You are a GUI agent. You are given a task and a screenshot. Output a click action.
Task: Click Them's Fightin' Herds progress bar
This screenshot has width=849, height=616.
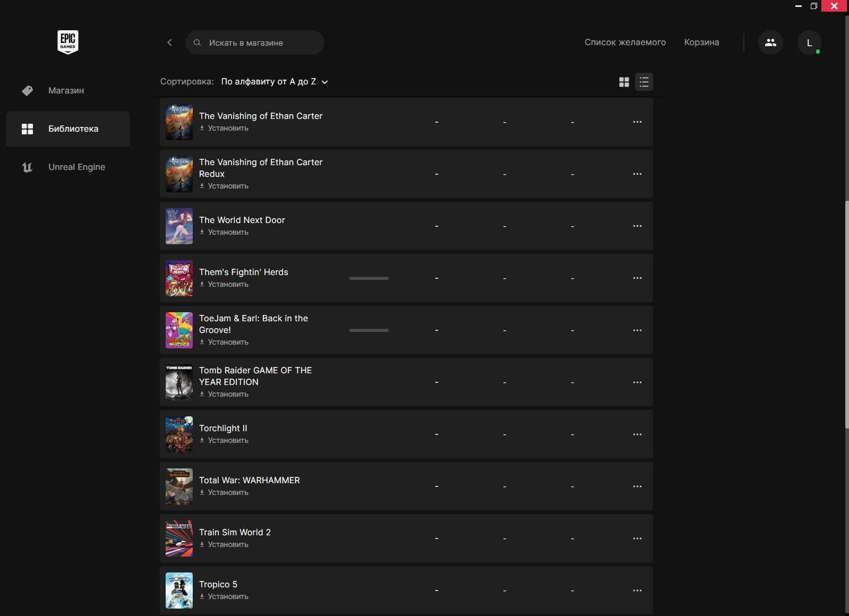[369, 278]
